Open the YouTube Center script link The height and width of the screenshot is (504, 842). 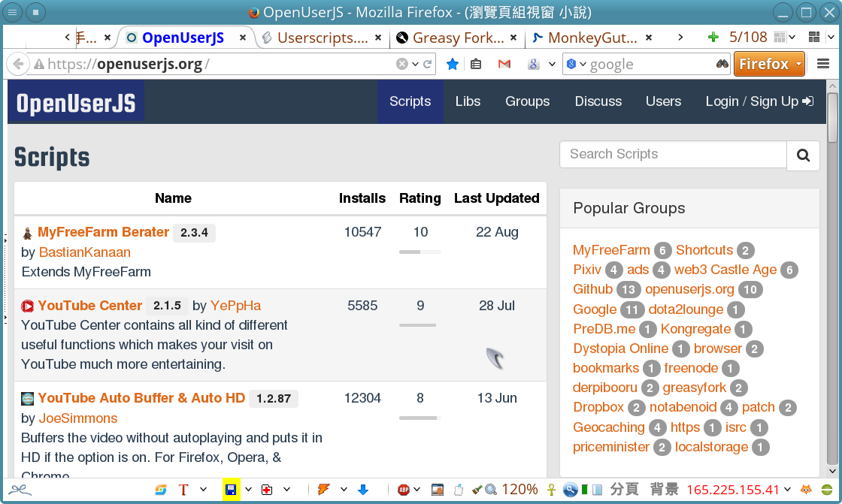pos(89,306)
